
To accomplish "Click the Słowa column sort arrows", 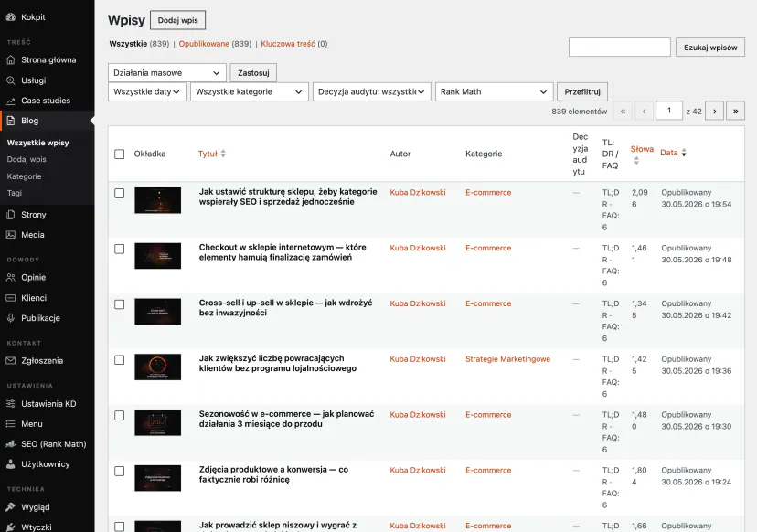I will tap(636, 161).
